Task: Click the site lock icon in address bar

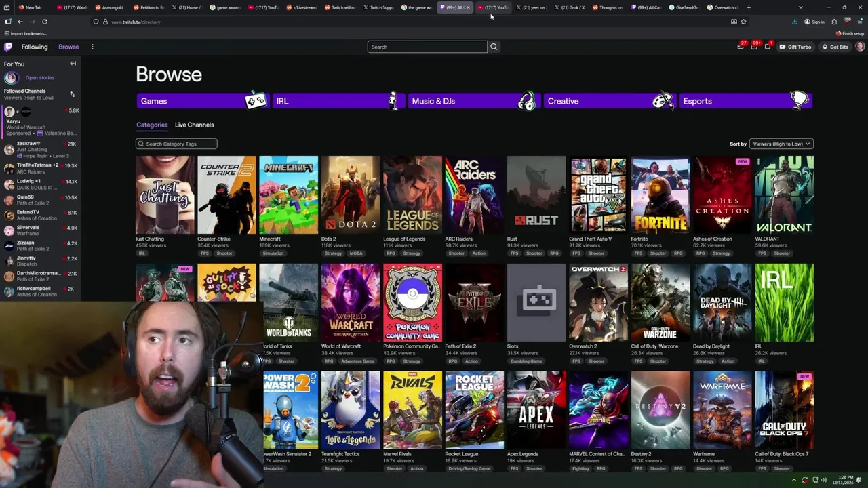Action: (x=105, y=22)
